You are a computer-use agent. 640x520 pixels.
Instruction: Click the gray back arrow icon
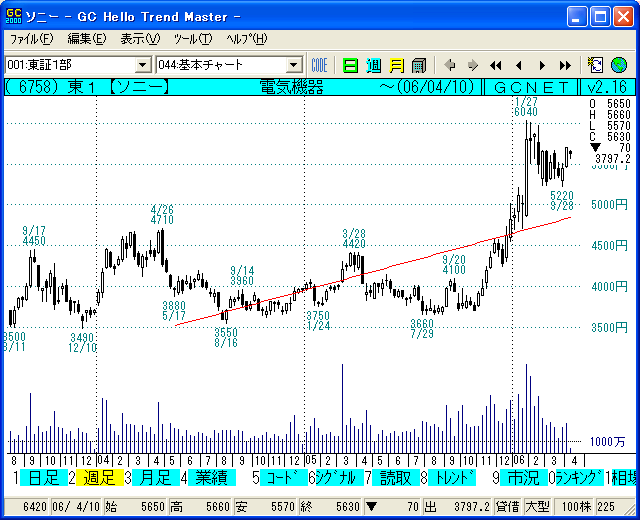point(450,65)
